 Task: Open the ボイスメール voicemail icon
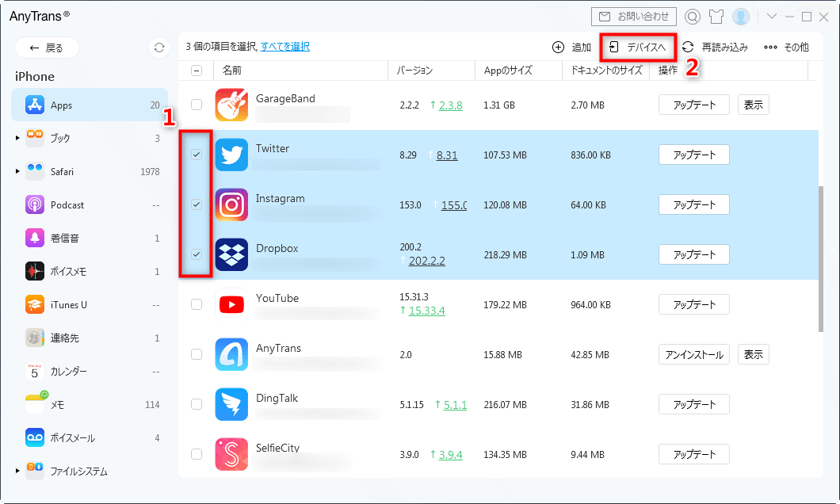(35, 437)
